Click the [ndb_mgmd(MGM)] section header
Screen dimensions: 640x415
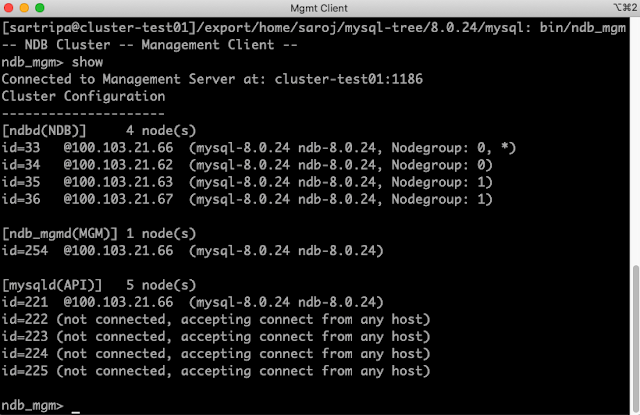coord(60,234)
